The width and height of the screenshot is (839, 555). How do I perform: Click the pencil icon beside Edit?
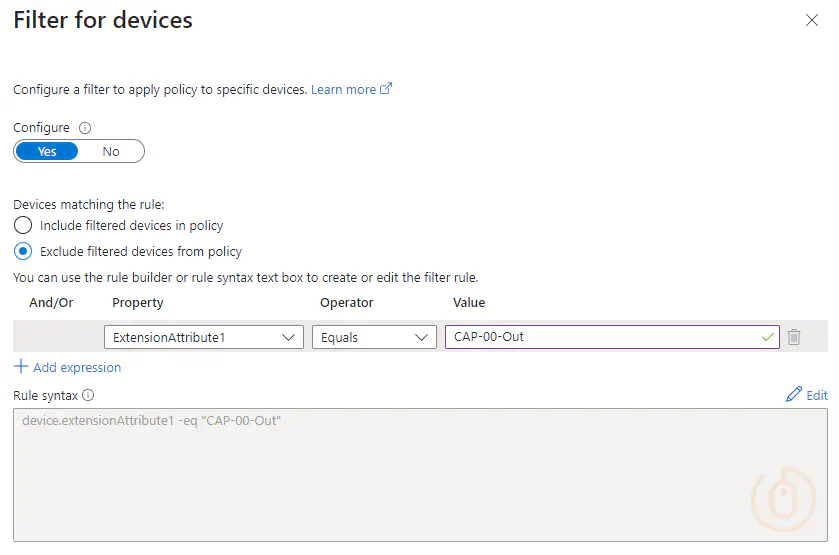(x=794, y=395)
